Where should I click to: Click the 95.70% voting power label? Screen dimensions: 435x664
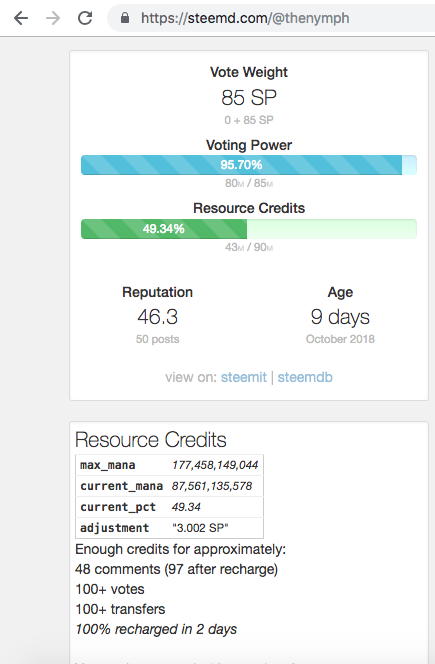pos(241,165)
